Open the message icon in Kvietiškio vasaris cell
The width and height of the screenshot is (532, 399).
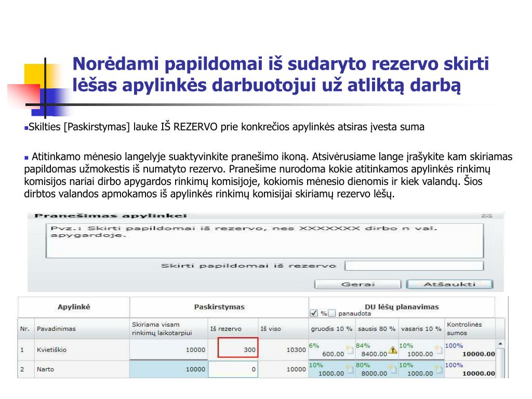click(x=439, y=350)
